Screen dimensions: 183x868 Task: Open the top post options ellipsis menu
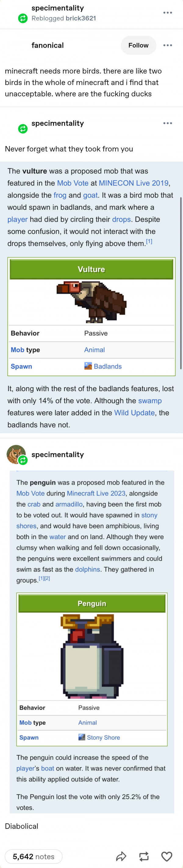coord(168,13)
